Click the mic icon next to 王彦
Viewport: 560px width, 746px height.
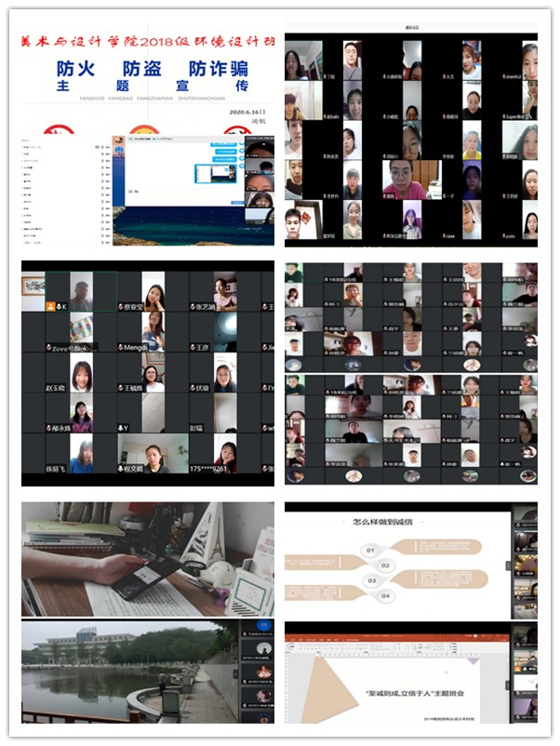click(x=193, y=348)
